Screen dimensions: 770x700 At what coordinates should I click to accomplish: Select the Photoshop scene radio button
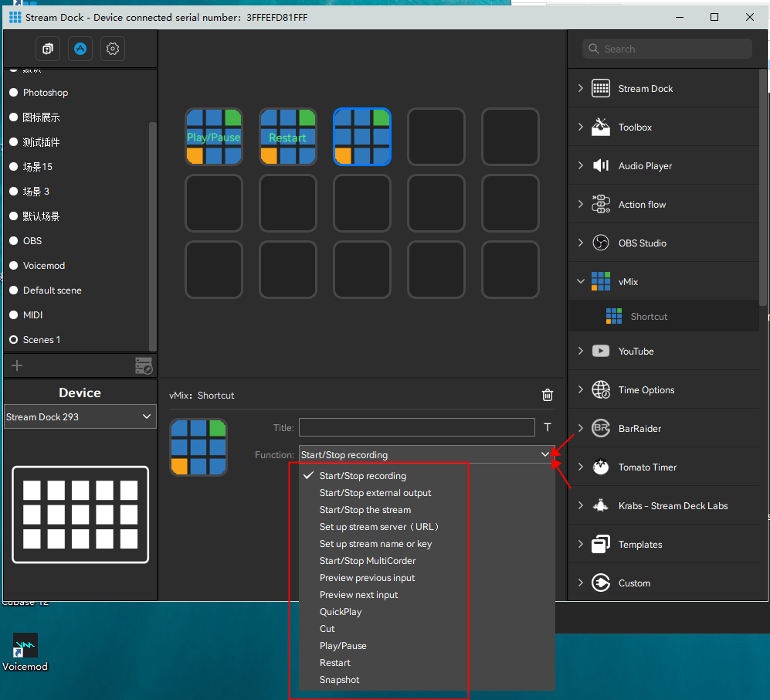pos(14,93)
